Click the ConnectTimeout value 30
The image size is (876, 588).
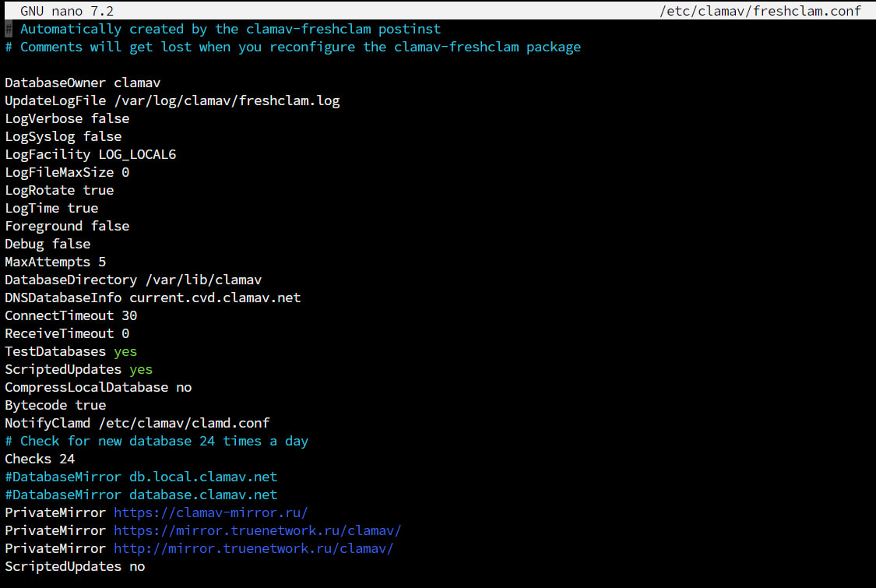pyautogui.click(x=129, y=315)
